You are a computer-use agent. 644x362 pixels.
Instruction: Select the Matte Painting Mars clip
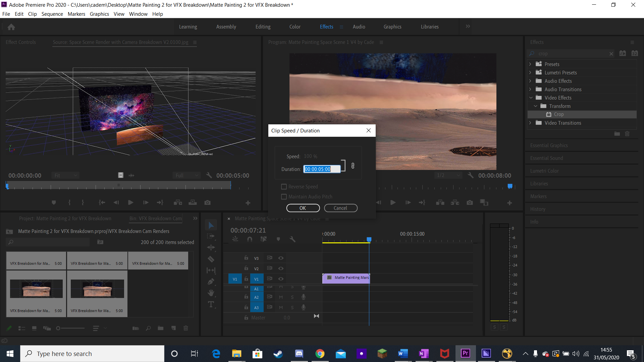point(346,278)
